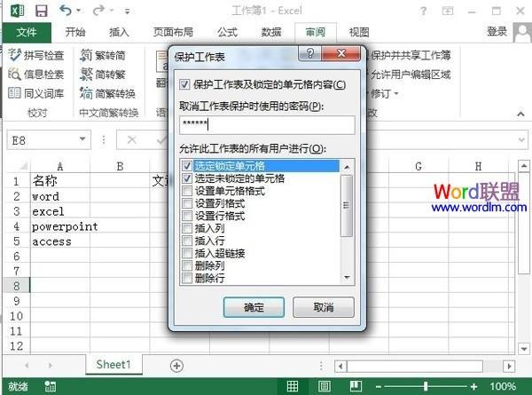Click permissions list scroll up arrow
Viewport: 532px width, 395px height.
click(x=347, y=167)
